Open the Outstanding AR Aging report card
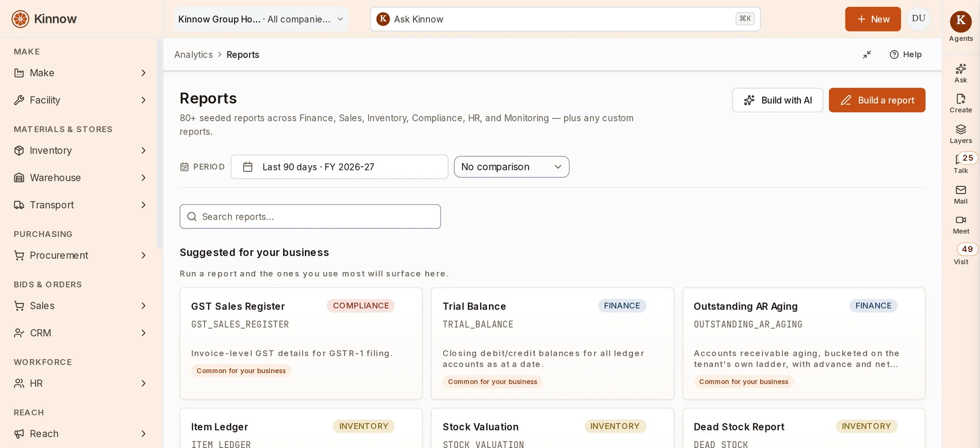This screenshot has height=448, width=980. pyautogui.click(x=804, y=343)
